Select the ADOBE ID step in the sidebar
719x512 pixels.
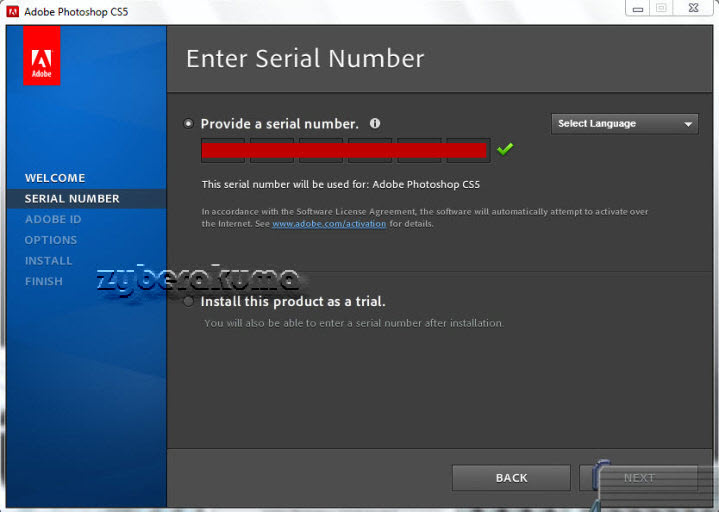click(53, 219)
